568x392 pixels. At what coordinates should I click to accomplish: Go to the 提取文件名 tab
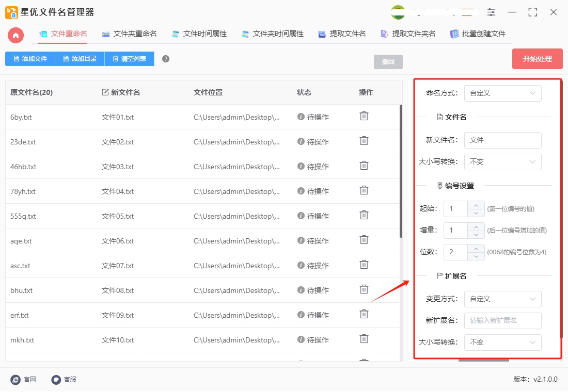[342, 34]
